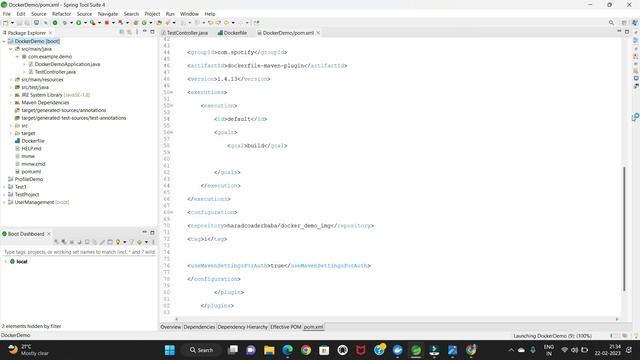Collapse the com.example.demo package

(x=18, y=57)
